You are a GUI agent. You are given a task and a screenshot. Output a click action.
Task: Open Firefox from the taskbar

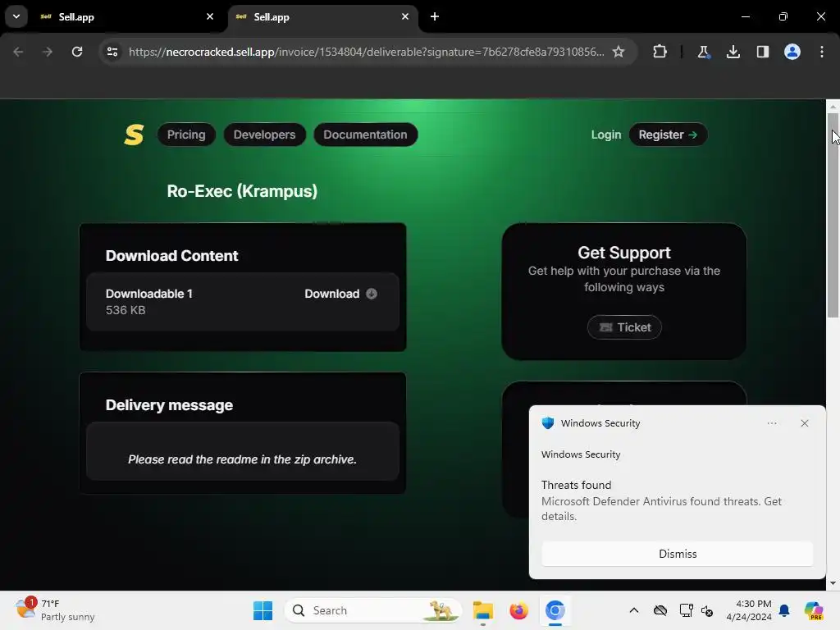click(x=518, y=610)
